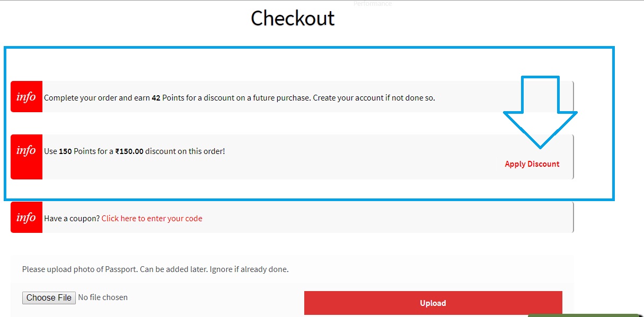Select the Checkout page heading
Viewport: 644px width, 317px height.
click(x=293, y=19)
